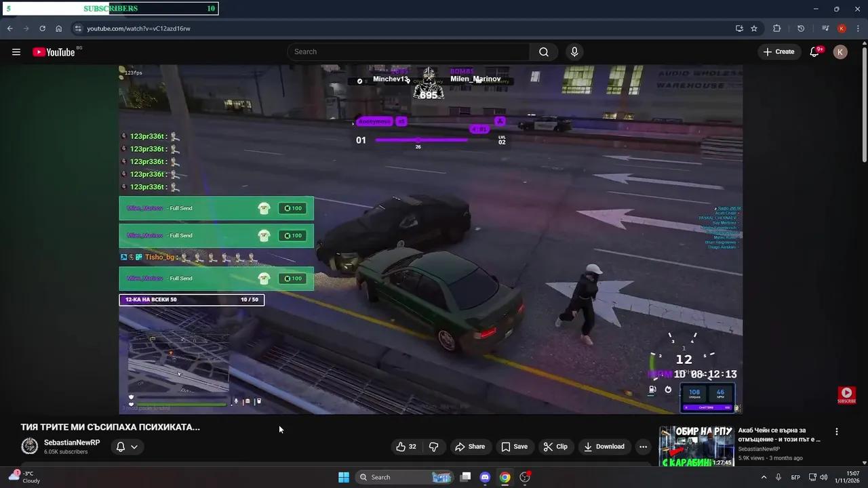
Task: Open the notifications bell showing 9+
Action: click(x=814, y=52)
